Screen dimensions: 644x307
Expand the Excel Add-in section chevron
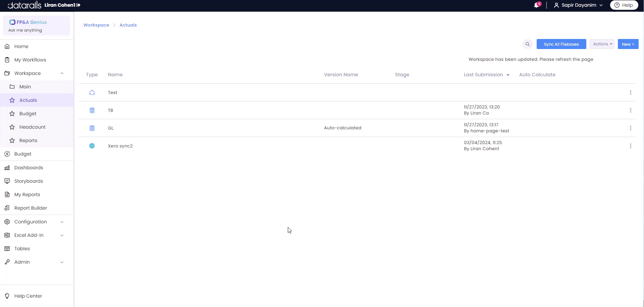pos(62,235)
